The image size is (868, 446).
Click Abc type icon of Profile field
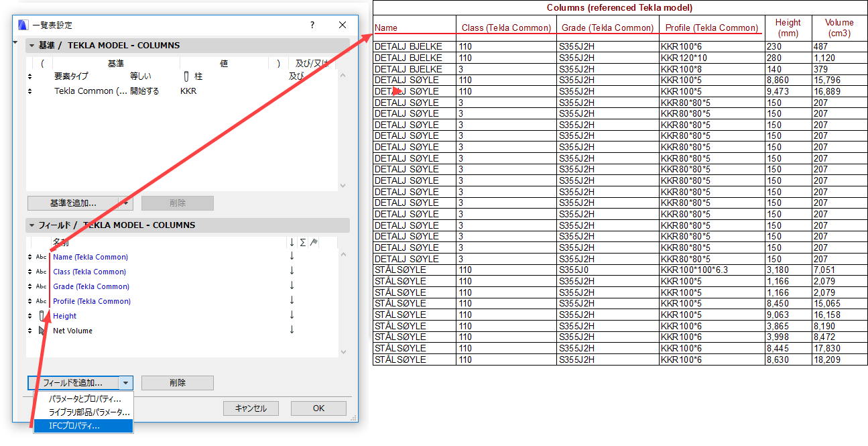point(42,301)
